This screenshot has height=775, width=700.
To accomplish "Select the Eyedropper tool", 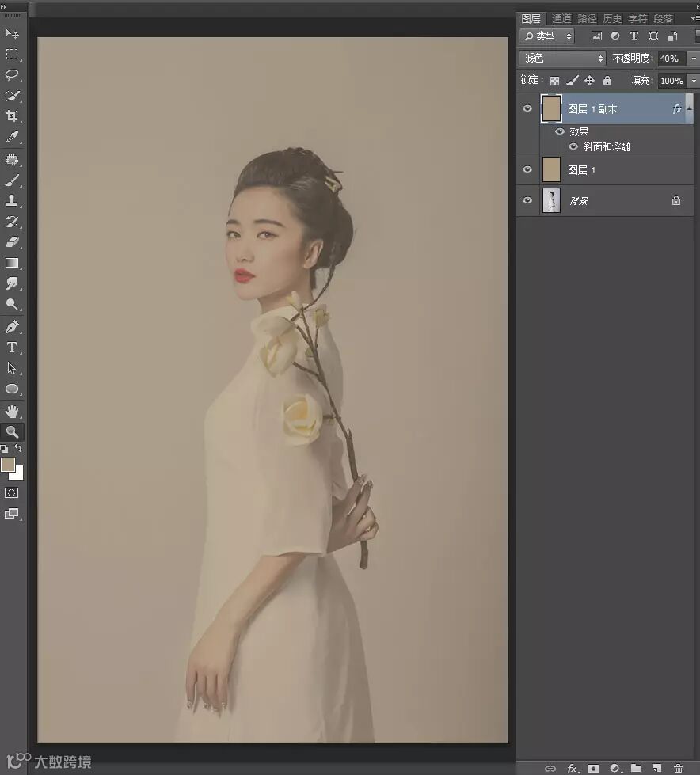I will [x=11, y=137].
